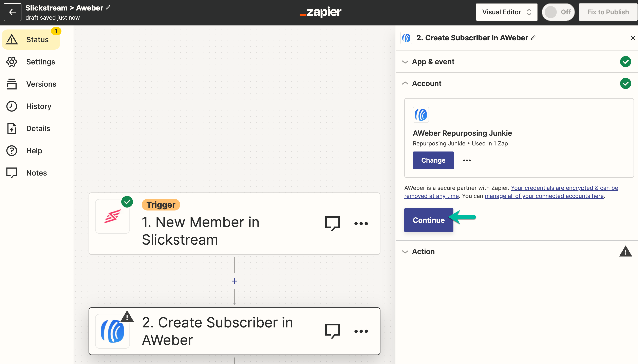Click the AWeber logo in panel header
The width and height of the screenshot is (638, 364).
pyautogui.click(x=406, y=38)
